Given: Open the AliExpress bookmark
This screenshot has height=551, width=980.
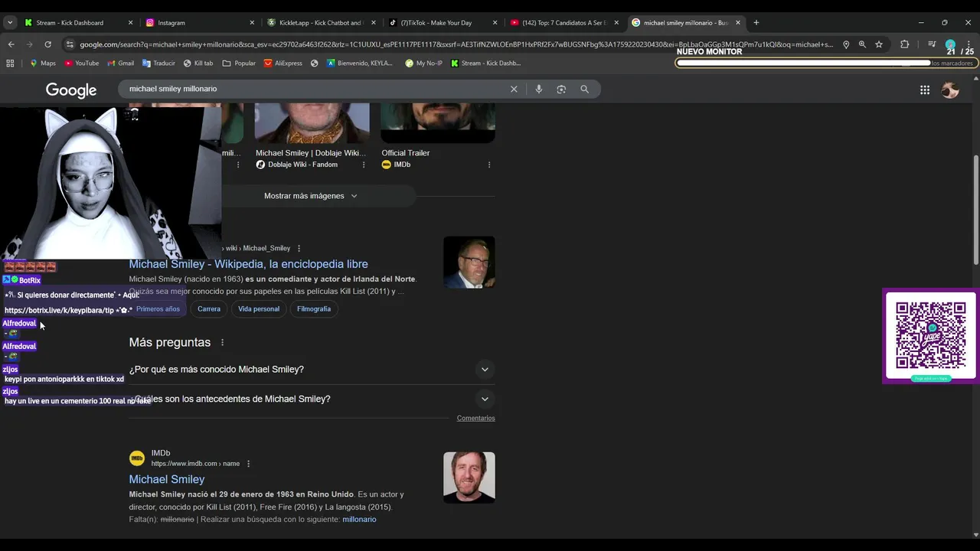Looking at the screenshot, I should [283, 64].
